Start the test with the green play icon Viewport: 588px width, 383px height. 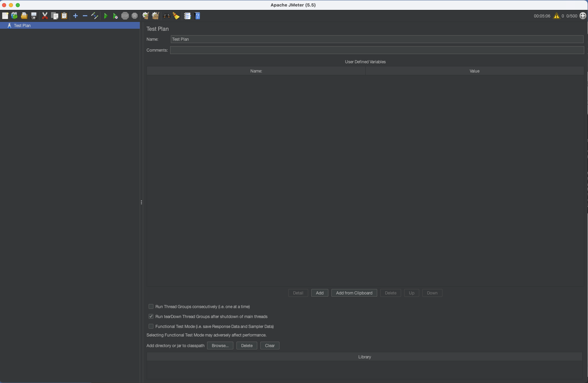tap(106, 16)
